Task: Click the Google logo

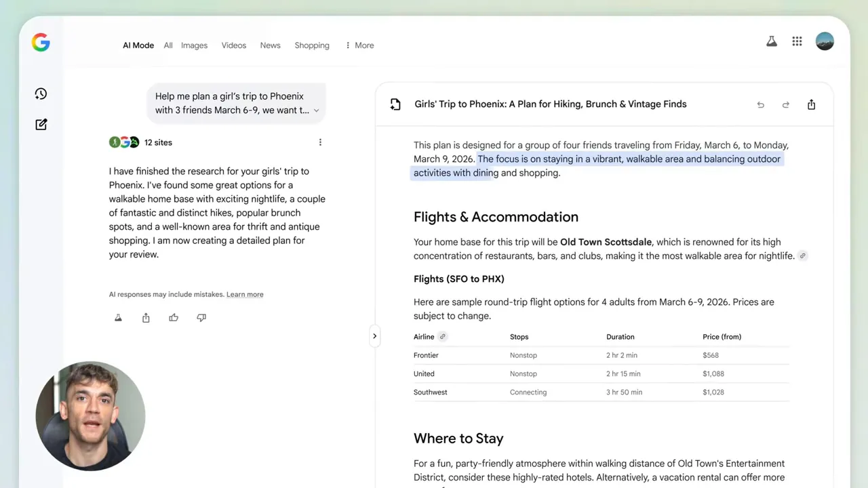Action: tap(41, 43)
